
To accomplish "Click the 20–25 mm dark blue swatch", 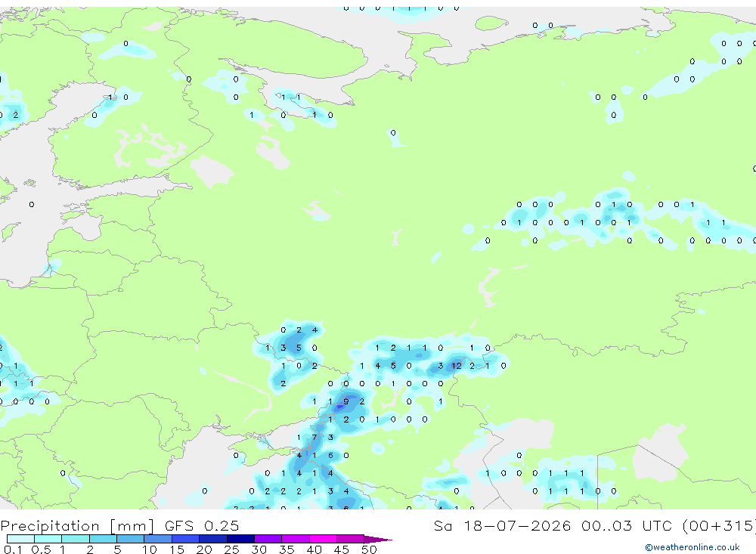I will 213,539.
